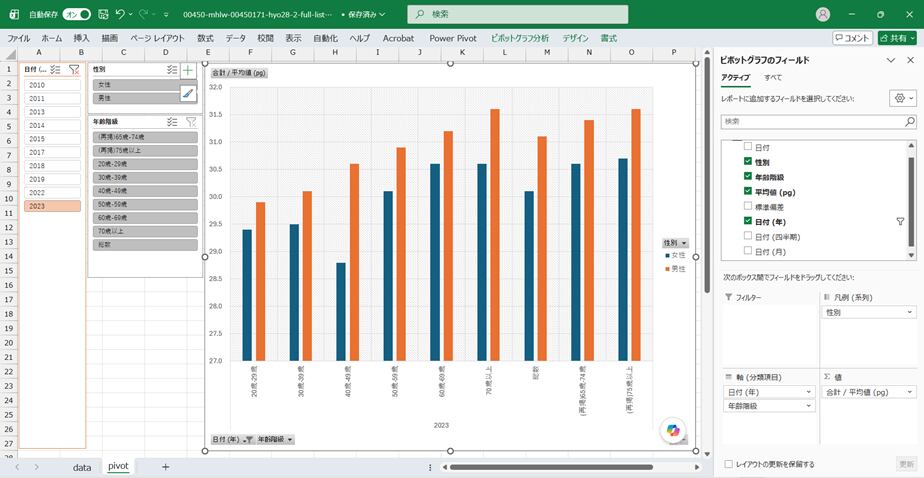Open the 日付 (年) chart axis filter button
Image resolution: width=924 pixels, height=478 pixels.
233,439
